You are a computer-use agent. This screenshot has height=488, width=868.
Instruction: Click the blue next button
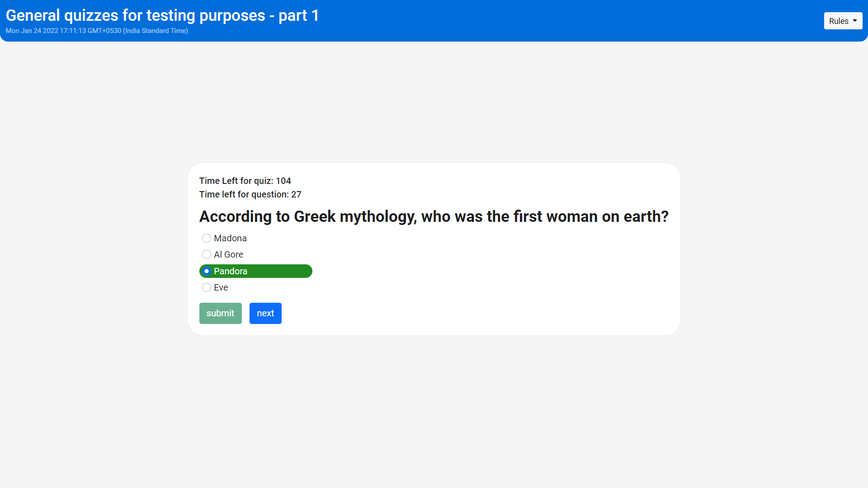coord(265,313)
